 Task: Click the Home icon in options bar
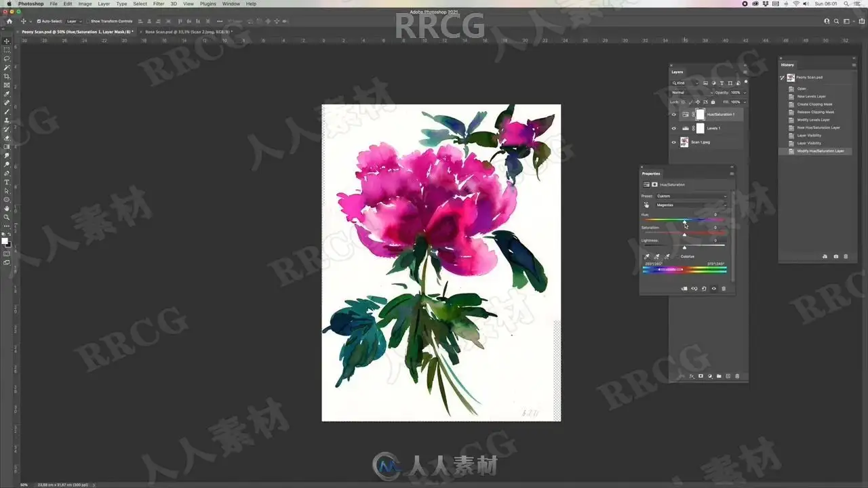(x=9, y=21)
